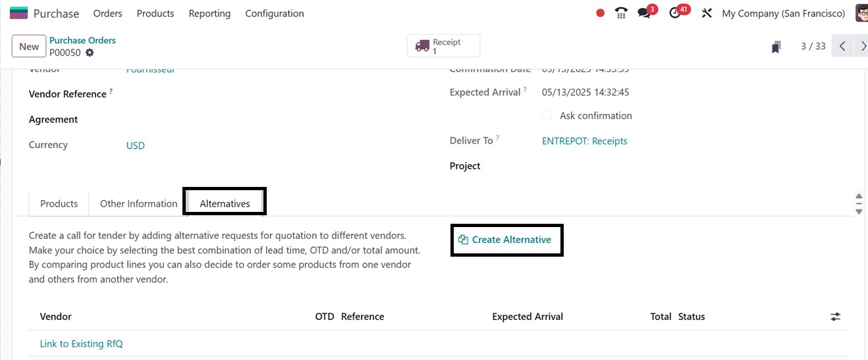Open the activities clock icon

(x=674, y=13)
